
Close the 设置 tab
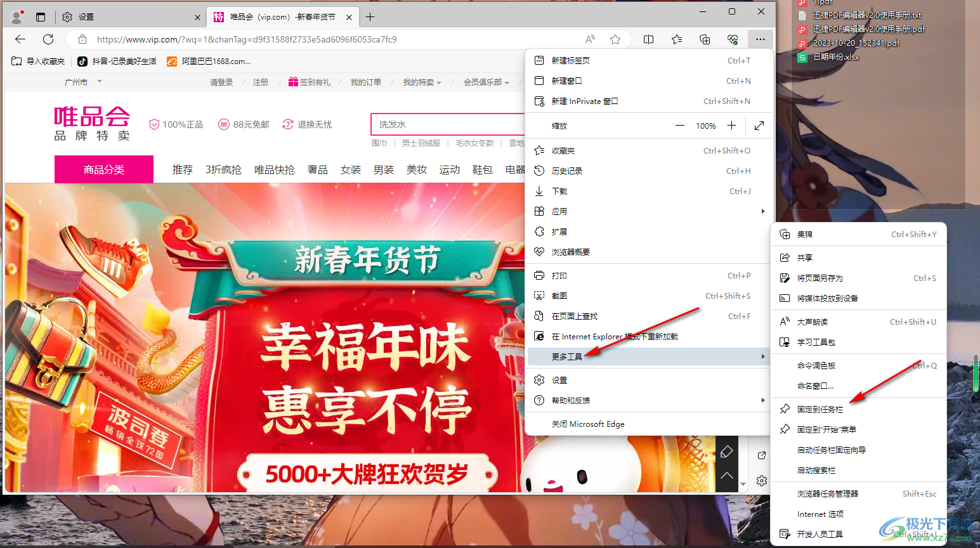click(x=197, y=17)
